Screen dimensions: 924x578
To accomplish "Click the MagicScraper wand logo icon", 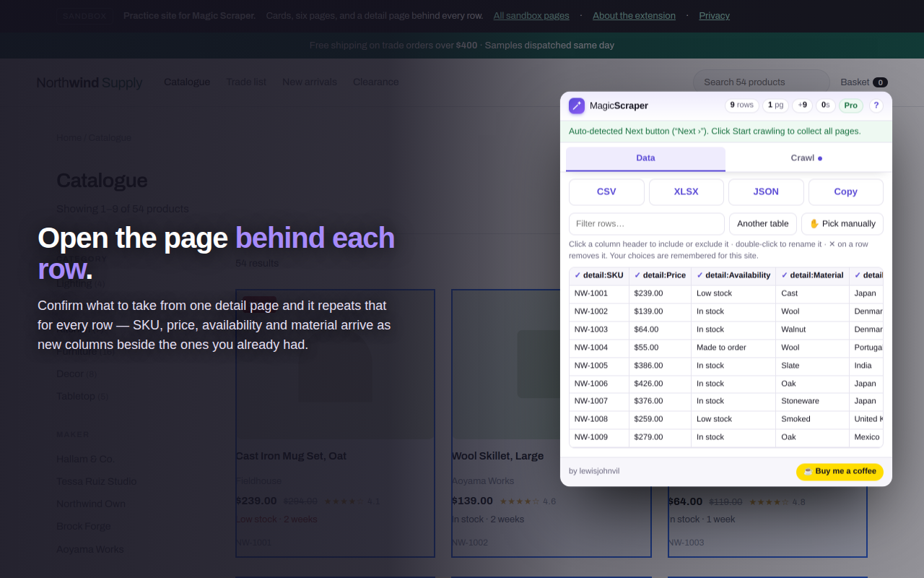I will (577, 105).
